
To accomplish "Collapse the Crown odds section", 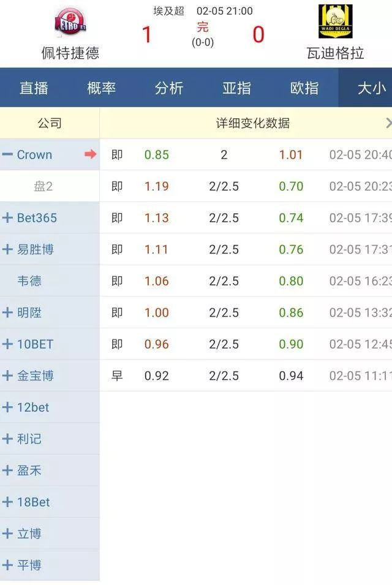I will [x=9, y=154].
